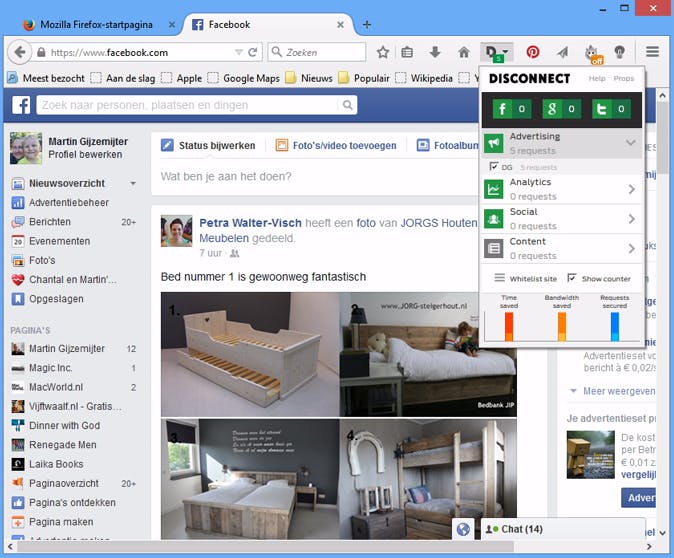Screen dimensions: 674x558
Task: Click the Advertising megaphone icon
Action: point(493,143)
